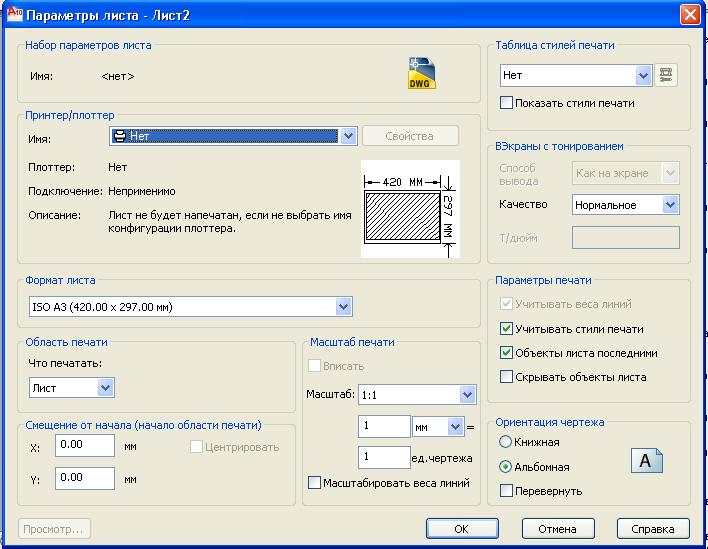The width and height of the screenshot is (708, 549).
Task: Click the disabled Центрировать checkbox
Action: click(x=196, y=447)
